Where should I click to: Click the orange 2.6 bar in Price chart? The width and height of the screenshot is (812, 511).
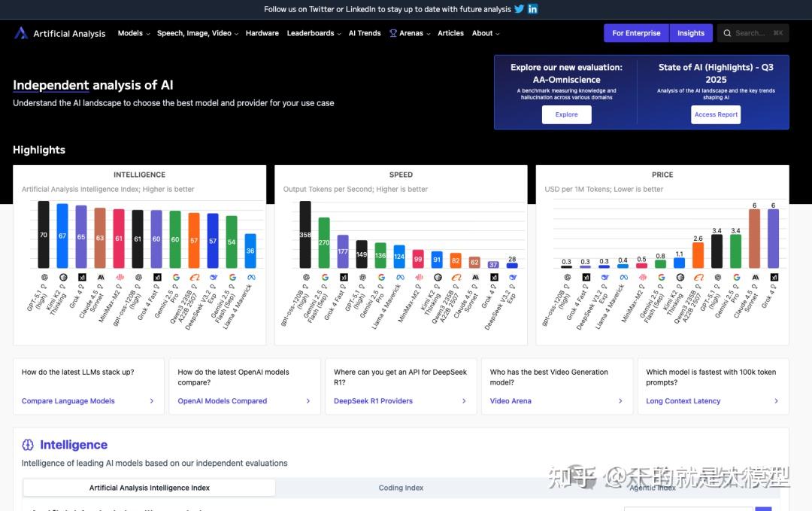pos(698,256)
